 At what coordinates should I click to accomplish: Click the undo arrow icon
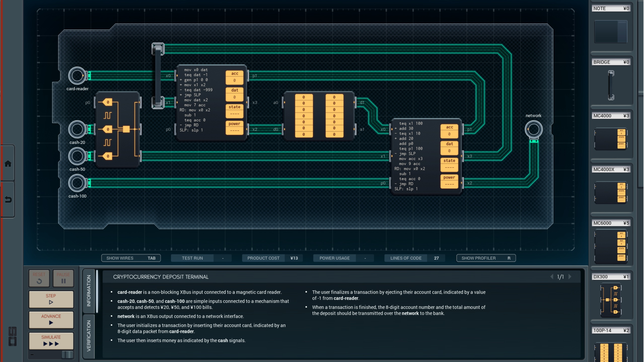point(8,199)
